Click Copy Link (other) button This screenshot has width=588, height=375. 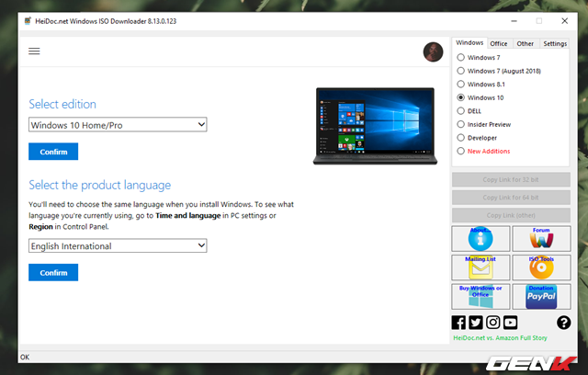tap(511, 215)
